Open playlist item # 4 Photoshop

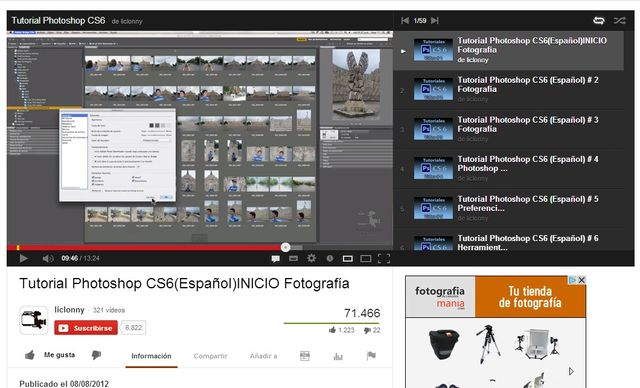509,169
